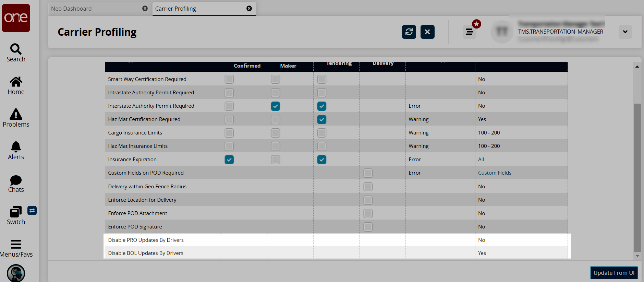Open the Menus/Favs hamburger menu

[x=16, y=248]
